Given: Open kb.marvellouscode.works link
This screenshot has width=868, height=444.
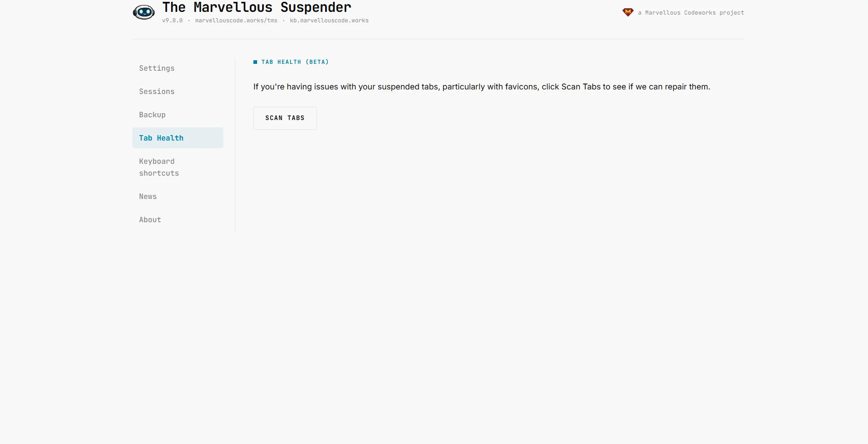Looking at the screenshot, I should pos(329,21).
